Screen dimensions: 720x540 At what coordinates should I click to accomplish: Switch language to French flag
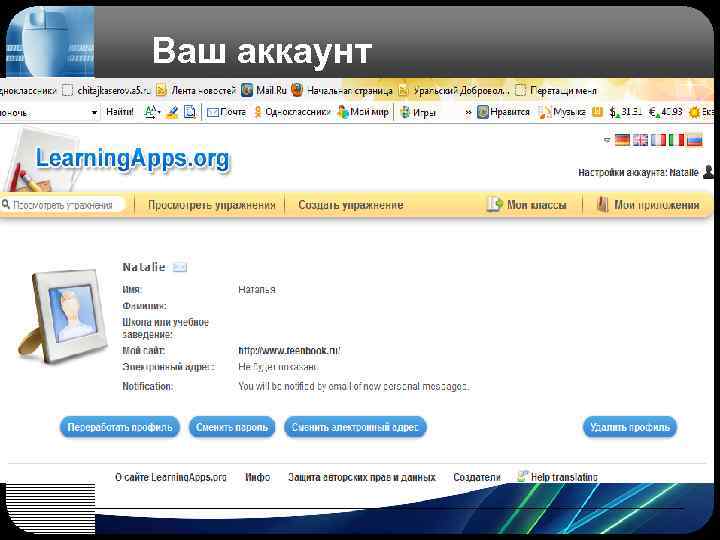click(658, 140)
